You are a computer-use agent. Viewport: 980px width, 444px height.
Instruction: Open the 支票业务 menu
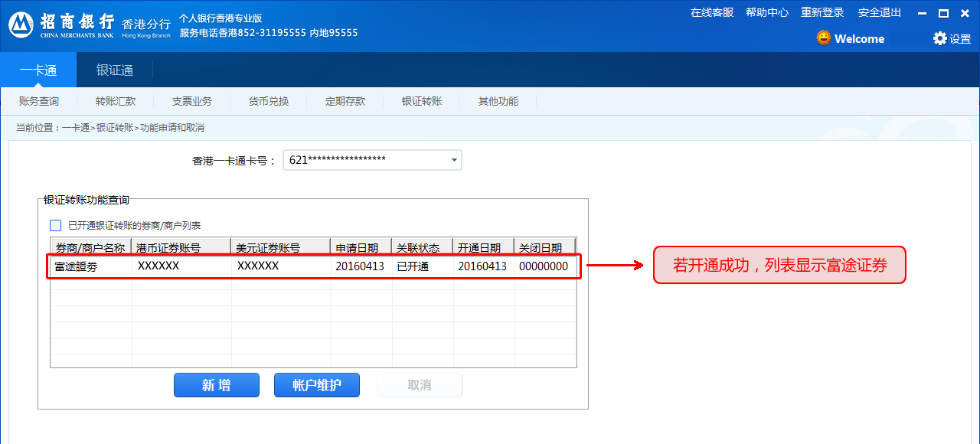pyautogui.click(x=192, y=101)
